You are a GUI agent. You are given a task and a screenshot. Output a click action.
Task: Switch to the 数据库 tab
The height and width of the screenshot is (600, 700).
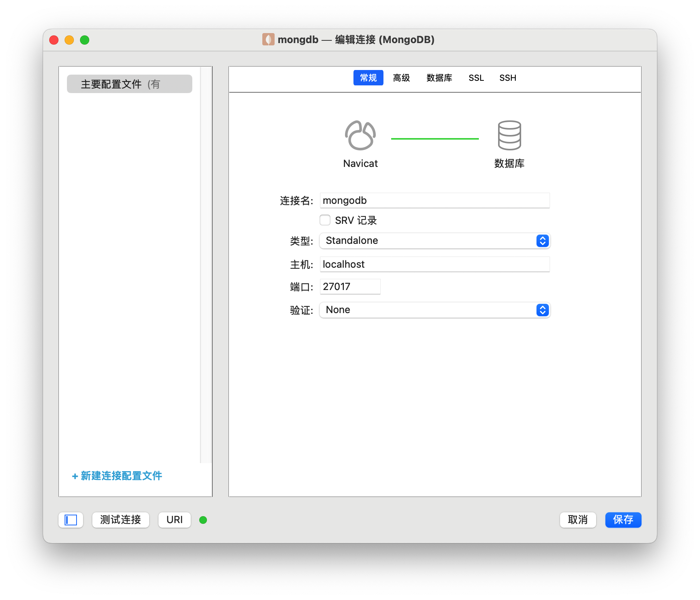(x=439, y=78)
